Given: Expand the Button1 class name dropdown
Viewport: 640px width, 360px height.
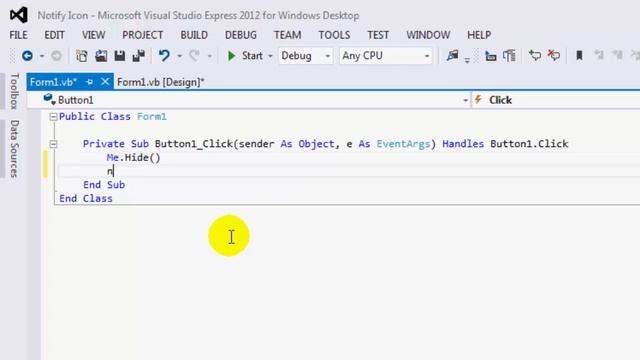Looking at the screenshot, I should [x=465, y=100].
